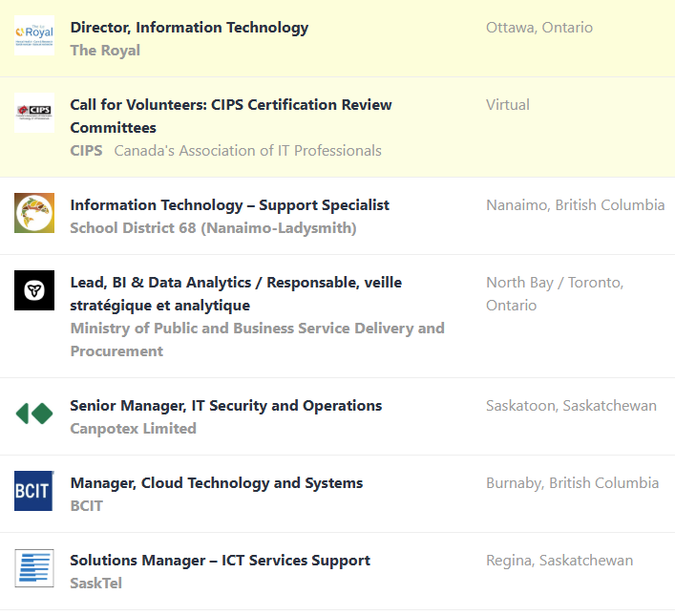Open Information Technology – Support Specialist posting
Screen dimensions: 675x616
coord(229,205)
